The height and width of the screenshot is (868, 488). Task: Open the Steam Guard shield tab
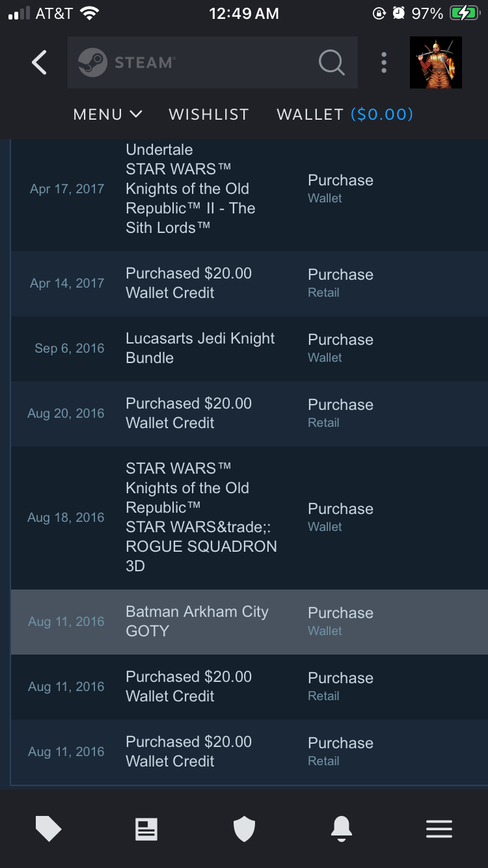[244, 829]
